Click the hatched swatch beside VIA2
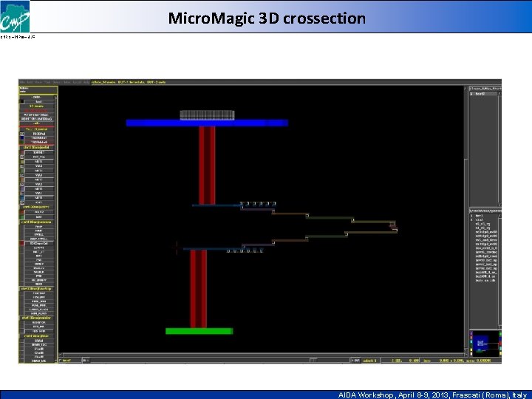Image resolution: width=532 pixels, height=399 pixels. pyautogui.click(x=22, y=184)
